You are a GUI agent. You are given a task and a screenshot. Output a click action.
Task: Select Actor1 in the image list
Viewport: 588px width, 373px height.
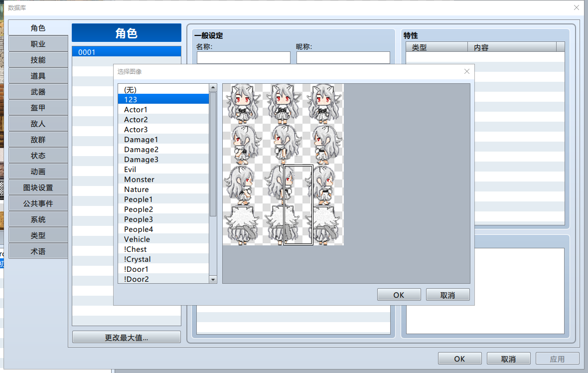[163, 110]
